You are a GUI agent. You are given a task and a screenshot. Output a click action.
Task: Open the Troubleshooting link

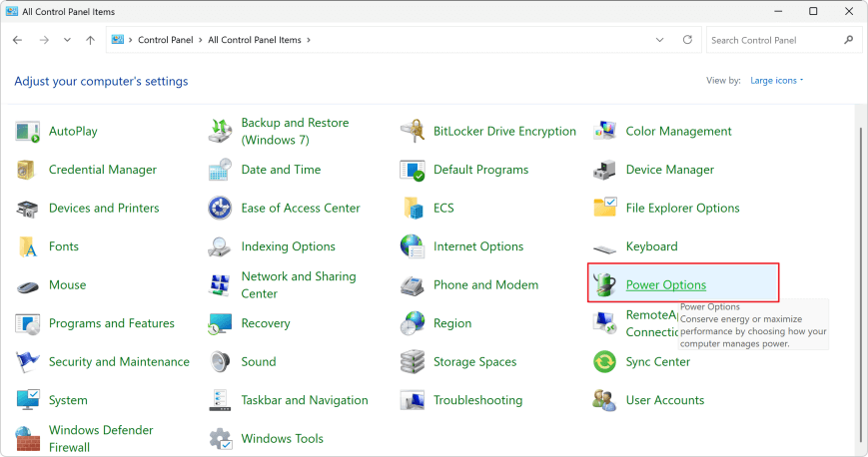click(x=477, y=400)
